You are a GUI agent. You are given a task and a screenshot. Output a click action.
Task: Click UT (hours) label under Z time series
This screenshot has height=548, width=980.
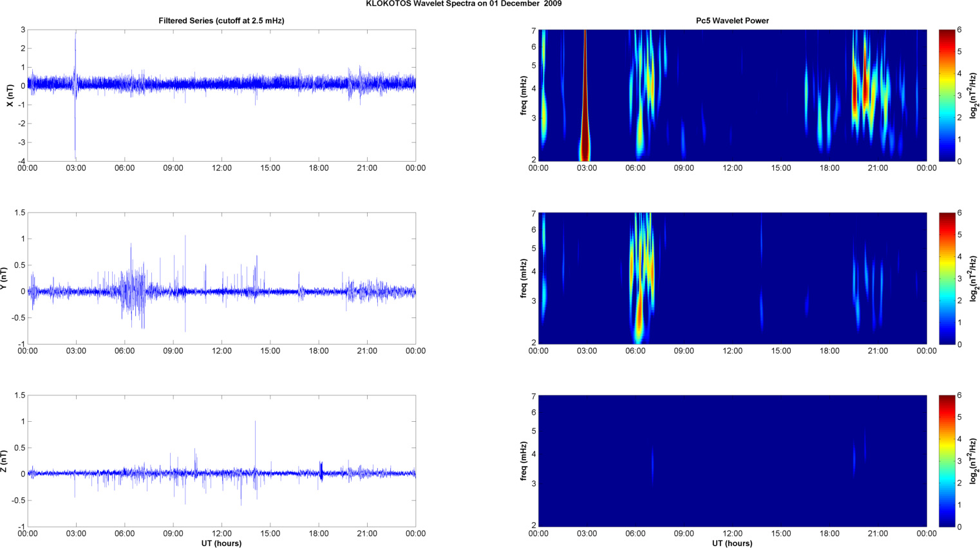point(221,543)
